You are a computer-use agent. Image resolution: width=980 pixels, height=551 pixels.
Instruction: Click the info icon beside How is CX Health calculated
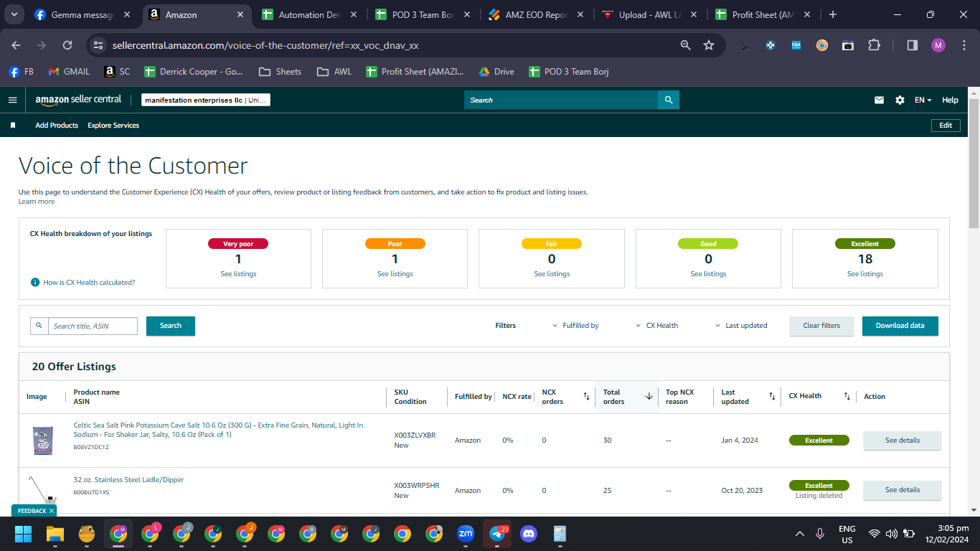coord(34,282)
